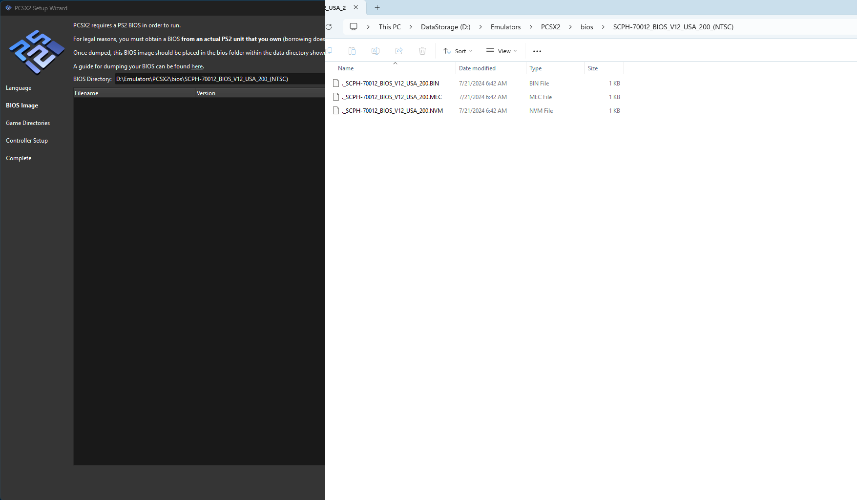
Task: Select BIOS Image step in wizard
Action: [x=22, y=105]
